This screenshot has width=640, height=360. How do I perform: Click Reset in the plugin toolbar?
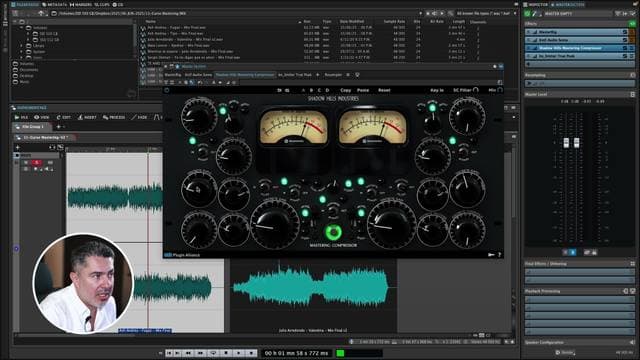pos(384,90)
